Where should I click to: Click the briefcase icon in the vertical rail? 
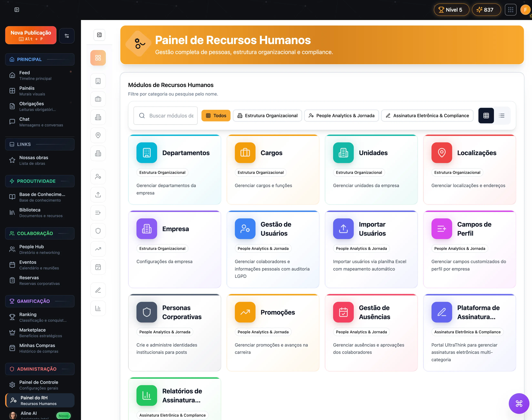click(98, 99)
